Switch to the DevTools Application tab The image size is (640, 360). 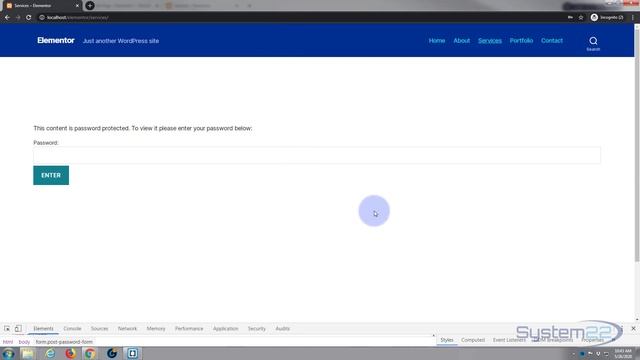225,329
